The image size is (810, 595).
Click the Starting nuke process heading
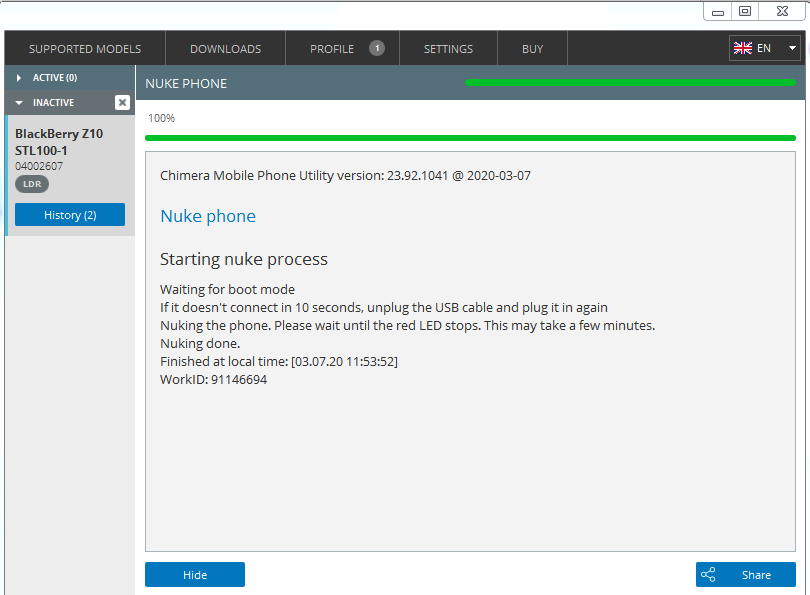coord(244,259)
